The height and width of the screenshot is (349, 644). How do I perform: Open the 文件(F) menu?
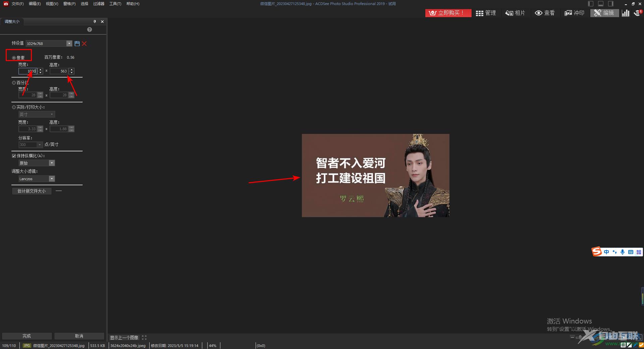17,4
